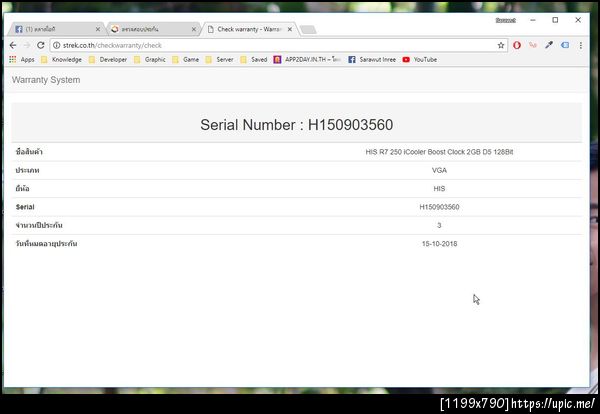Close the Check warranty tab

[x=290, y=29]
